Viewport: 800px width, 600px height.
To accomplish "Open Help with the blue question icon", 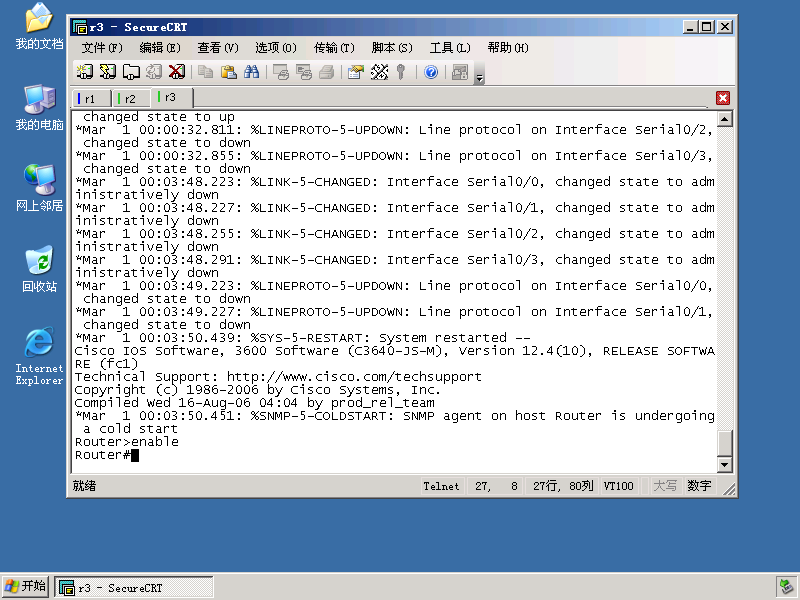I will (x=431, y=72).
